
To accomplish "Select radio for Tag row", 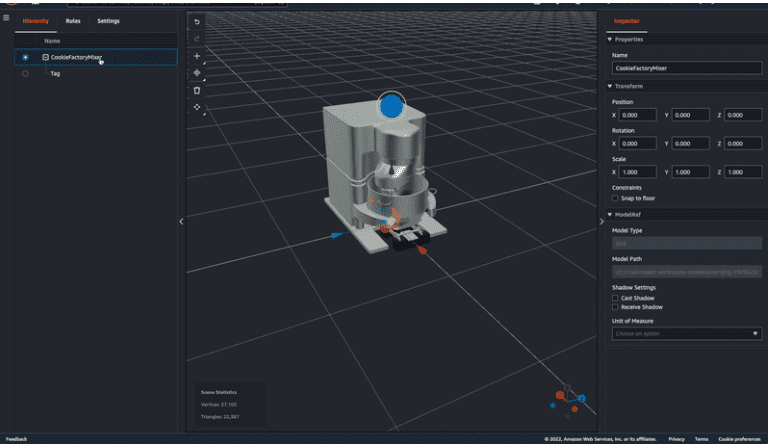I will click(25, 74).
